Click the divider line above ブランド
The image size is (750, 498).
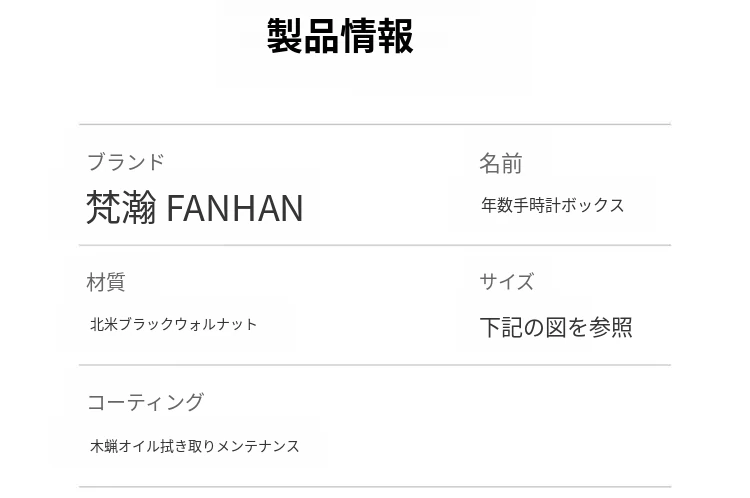pyautogui.click(x=375, y=125)
